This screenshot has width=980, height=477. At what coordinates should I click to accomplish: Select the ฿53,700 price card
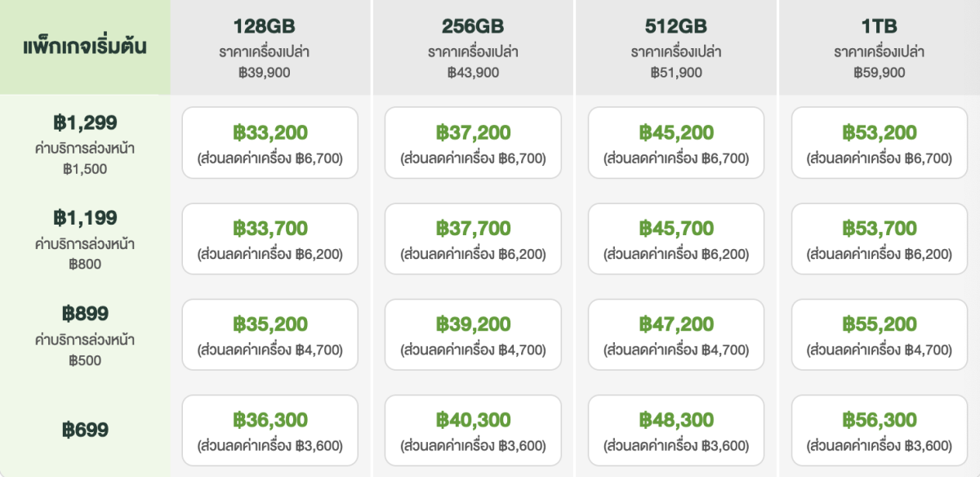[x=879, y=238]
